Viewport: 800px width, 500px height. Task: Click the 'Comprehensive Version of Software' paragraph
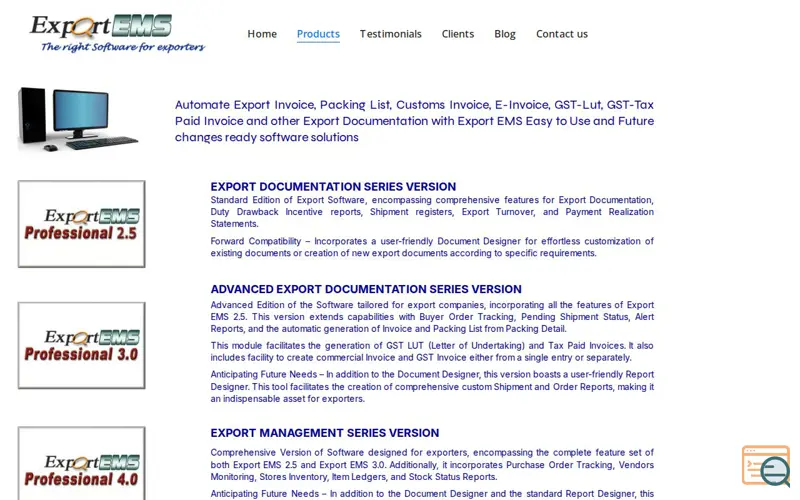click(432, 465)
